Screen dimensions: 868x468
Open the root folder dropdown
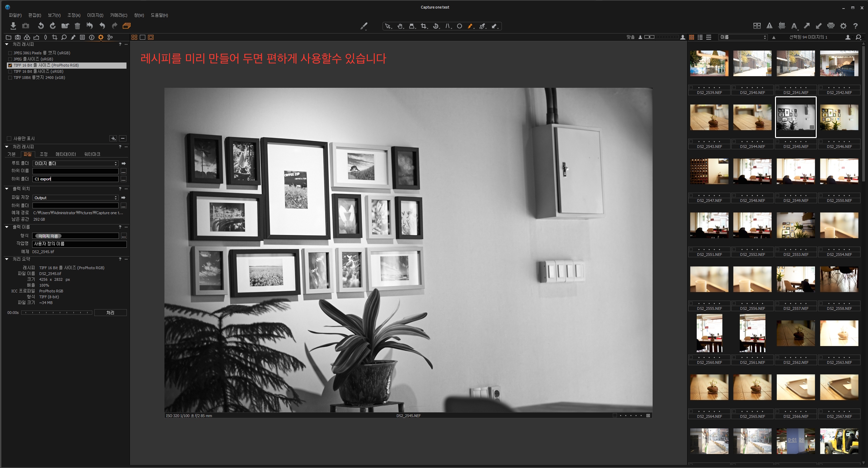[x=75, y=164]
